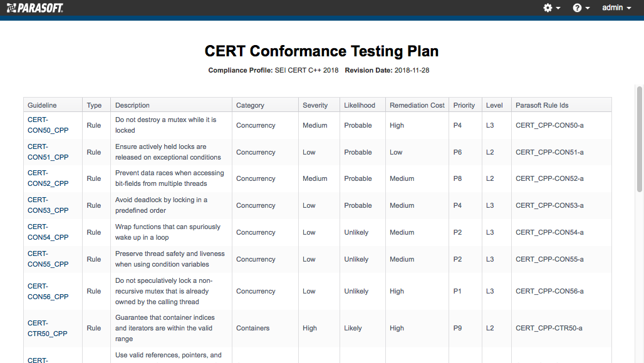Open the CERT-CON52_CPP guideline link
The width and height of the screenshot is (644, 363).
click(48, 178)
